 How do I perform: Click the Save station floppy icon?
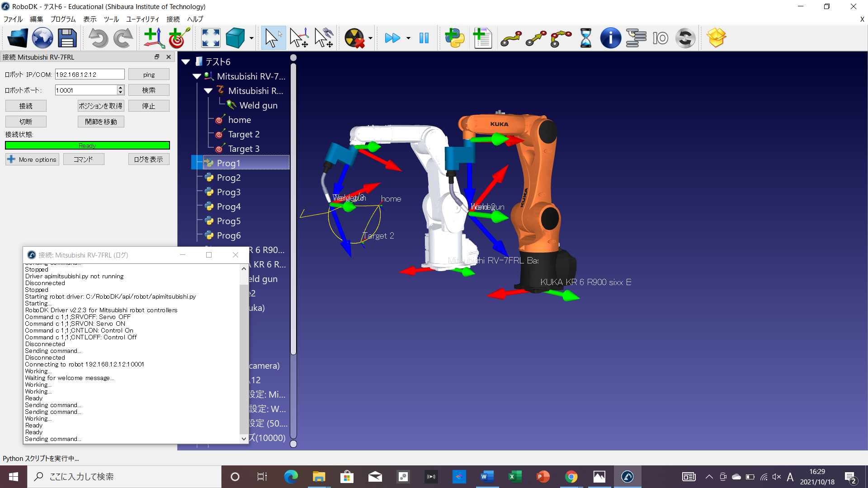click(67, 38)
